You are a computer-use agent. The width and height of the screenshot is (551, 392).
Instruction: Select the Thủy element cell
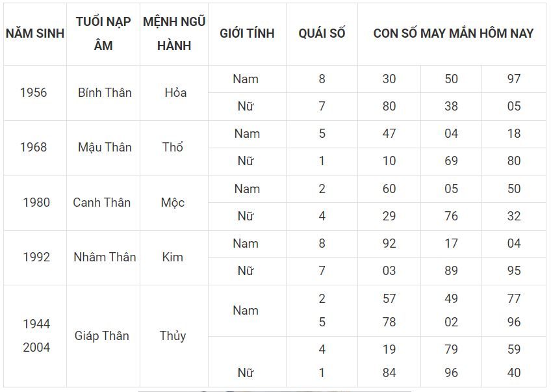pyautogui.click(x=173, y=335)
